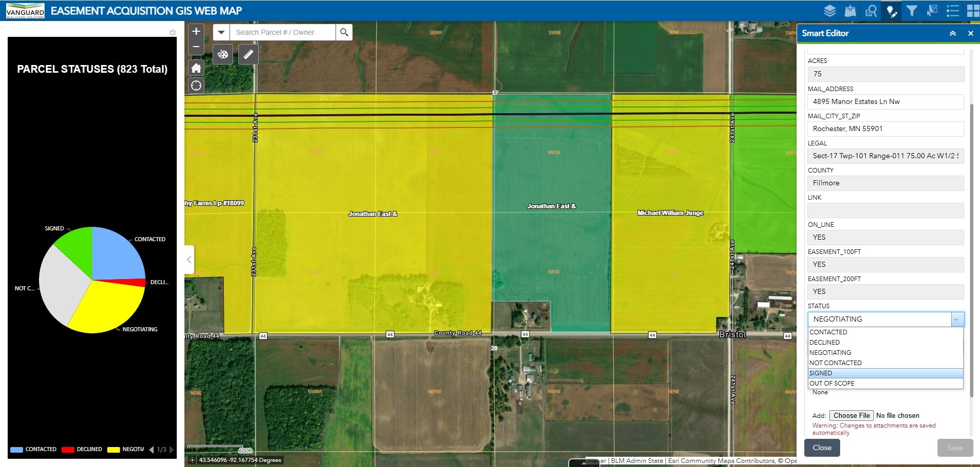
Task: Collapse the Smart Editor panel
Action: tap(953, 33)
